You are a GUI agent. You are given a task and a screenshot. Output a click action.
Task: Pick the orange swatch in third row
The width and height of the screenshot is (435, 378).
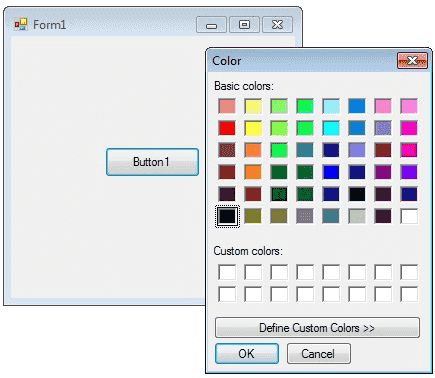[253, 150]
